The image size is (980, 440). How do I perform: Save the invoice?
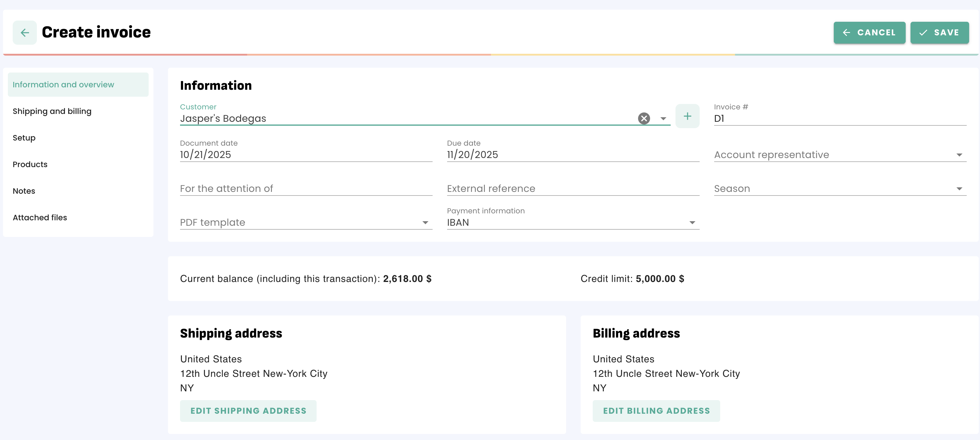point(939,33)
